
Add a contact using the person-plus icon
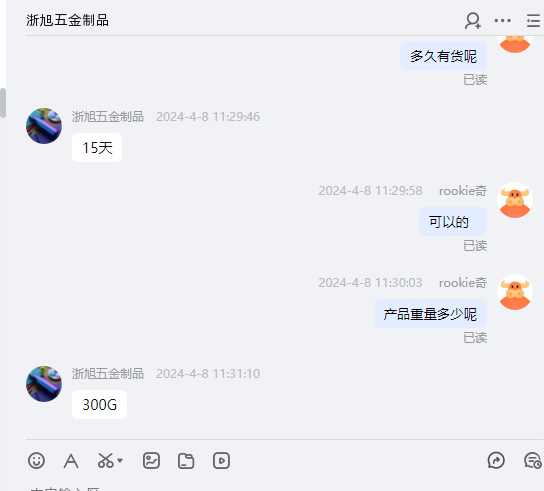473,21
